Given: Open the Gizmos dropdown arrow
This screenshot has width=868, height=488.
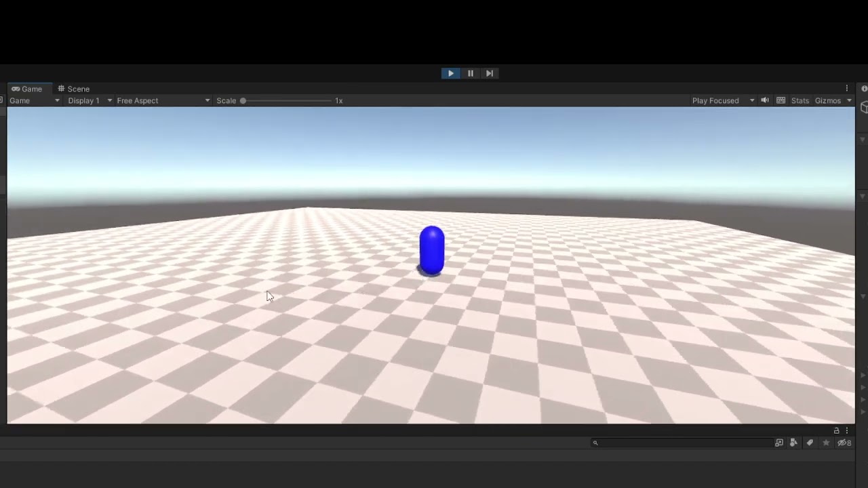Looking at the screenshot, I should tap(849, 100).
